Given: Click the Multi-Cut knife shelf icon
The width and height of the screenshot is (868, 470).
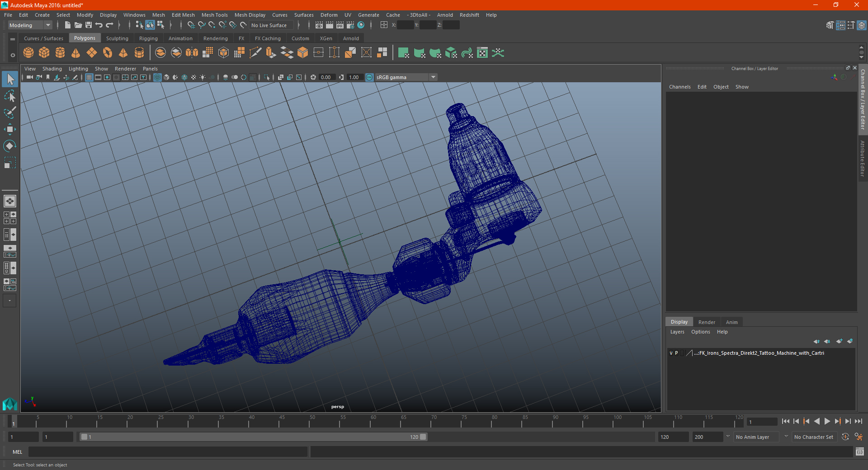Looking at the screenshot, I should (x=255, y=53).
